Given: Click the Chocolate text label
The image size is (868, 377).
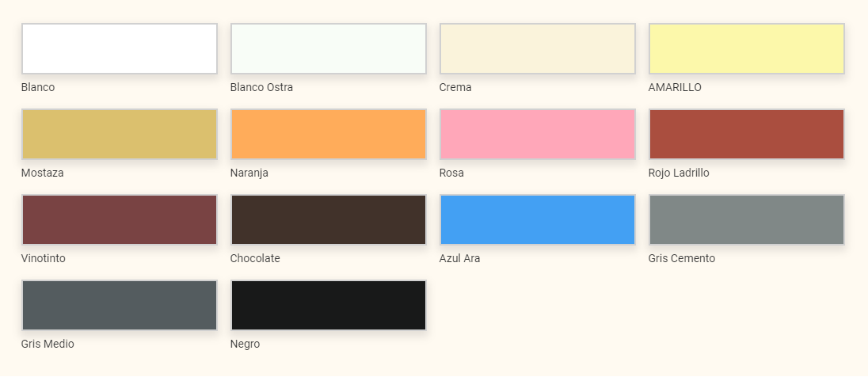Looking at the screenshot, I should point(255,258).
